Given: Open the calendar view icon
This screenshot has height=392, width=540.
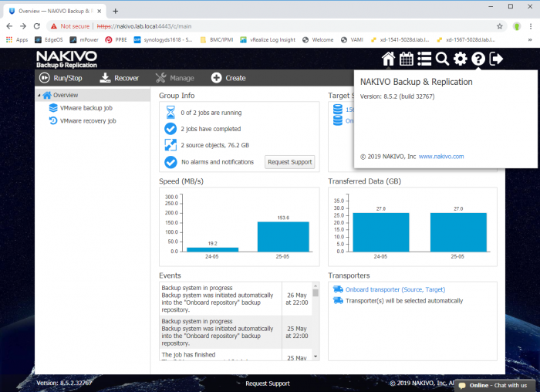Looking at the screenshot, I should (x=407, y=59).
